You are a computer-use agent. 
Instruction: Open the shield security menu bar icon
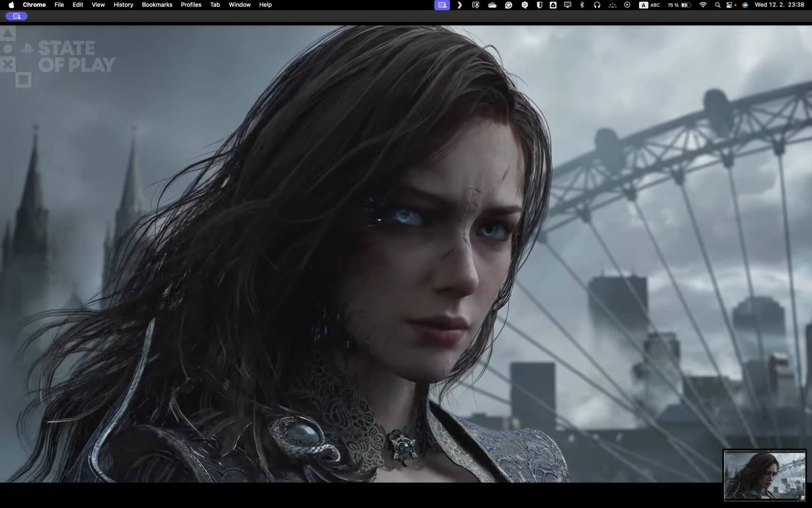[539, 5]
